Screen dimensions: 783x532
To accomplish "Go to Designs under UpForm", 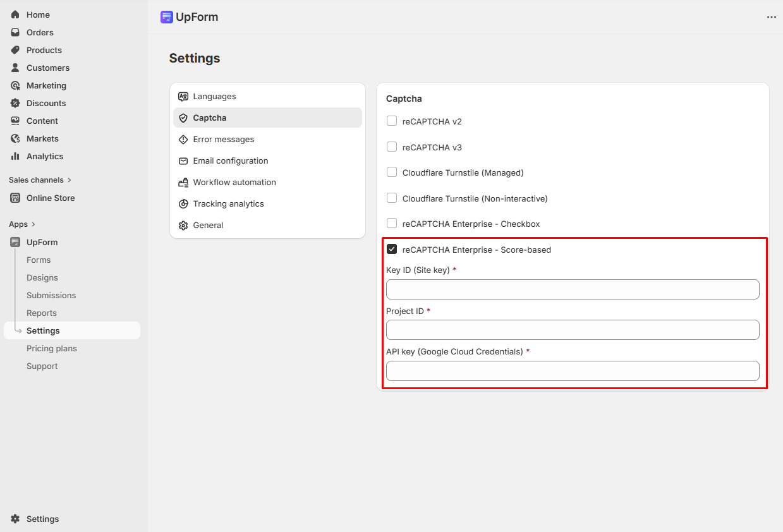I will 42,277.
